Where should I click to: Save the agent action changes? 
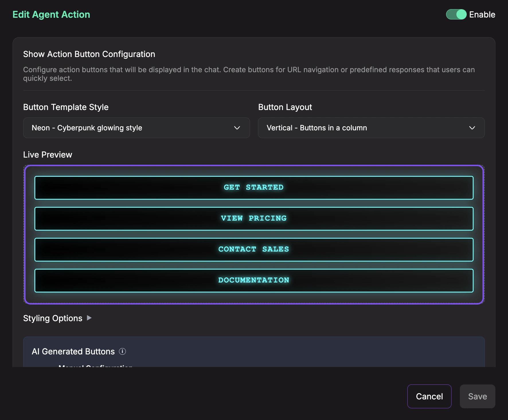(477, 396)
